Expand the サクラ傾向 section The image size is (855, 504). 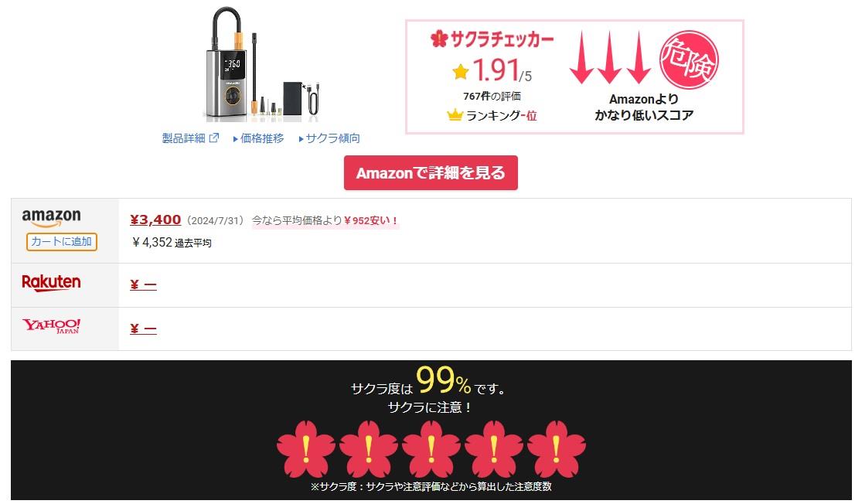[329, 138]
